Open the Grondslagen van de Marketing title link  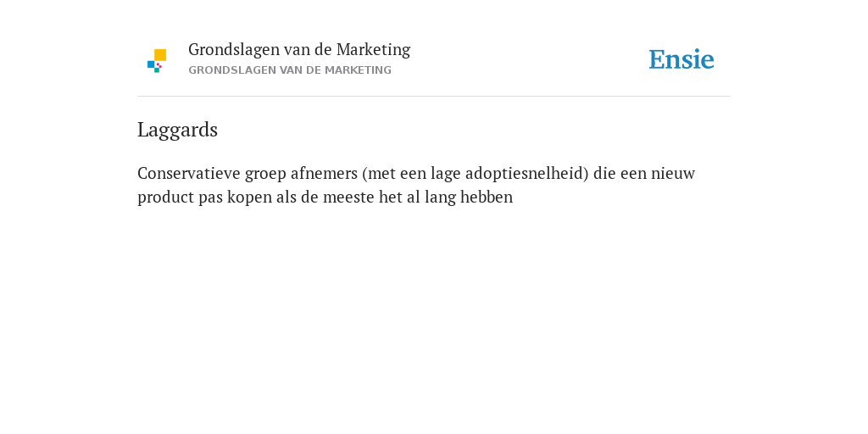pyautogui.click(x=299, y=50)
